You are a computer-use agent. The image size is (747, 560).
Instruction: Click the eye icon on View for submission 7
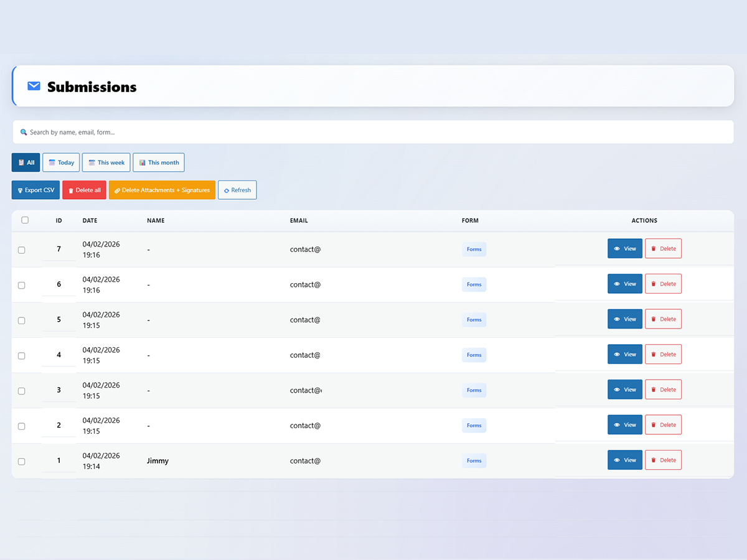point(617,248)
